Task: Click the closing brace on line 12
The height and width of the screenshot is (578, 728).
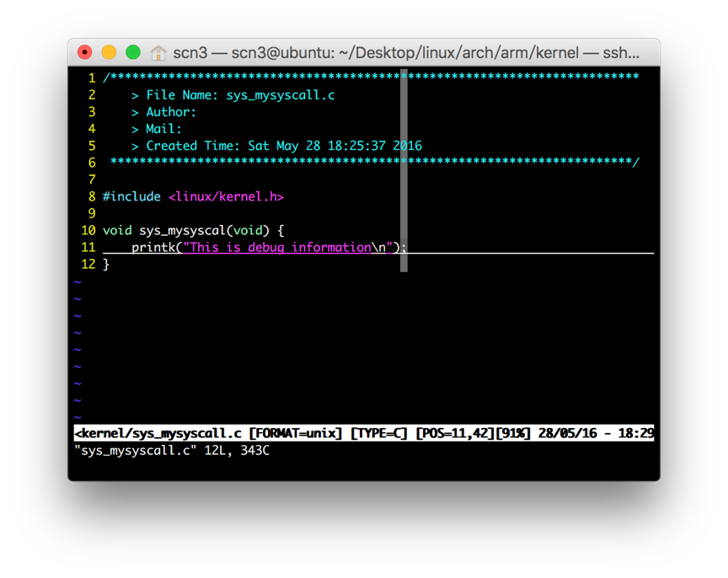Action: click(x=106, y=265)
